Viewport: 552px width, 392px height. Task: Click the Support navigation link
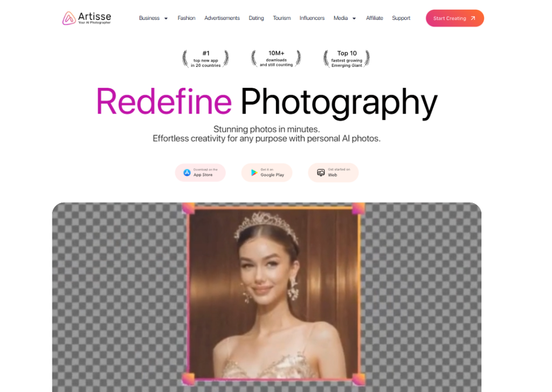(x=401, y=18)
